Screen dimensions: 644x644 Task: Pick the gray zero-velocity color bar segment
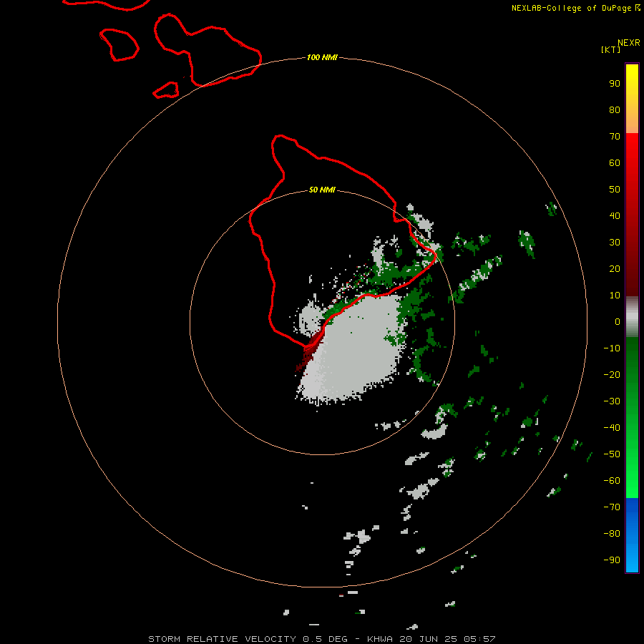632,316
